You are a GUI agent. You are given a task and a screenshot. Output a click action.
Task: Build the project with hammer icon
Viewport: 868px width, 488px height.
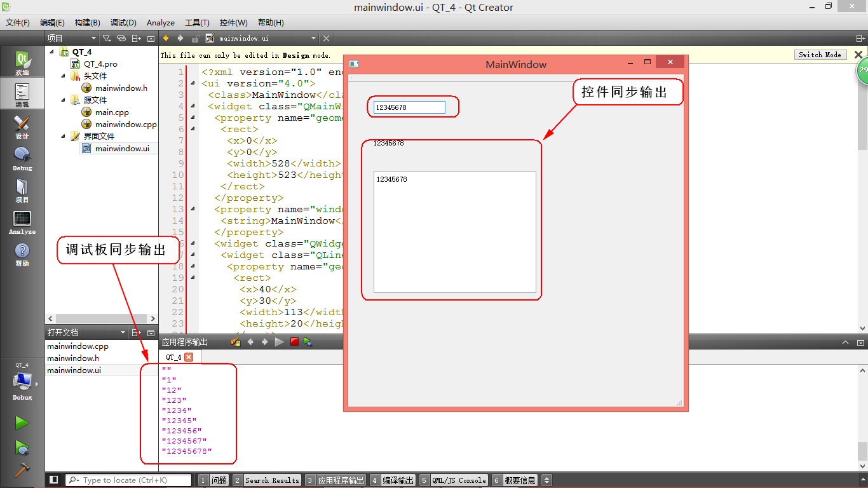point(22,470)
